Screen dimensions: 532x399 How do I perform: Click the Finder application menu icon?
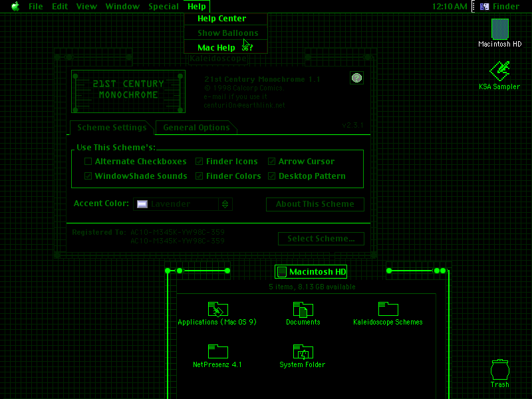(x=485, y=7)
